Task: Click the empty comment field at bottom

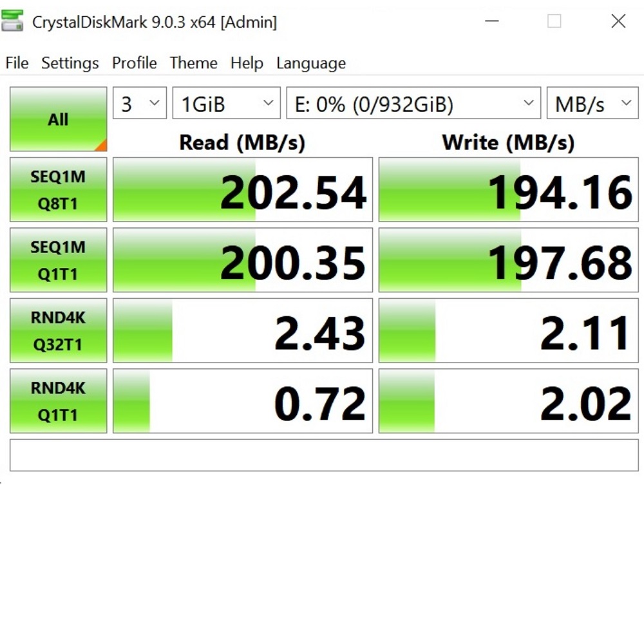Action: (x=324, y=455)
